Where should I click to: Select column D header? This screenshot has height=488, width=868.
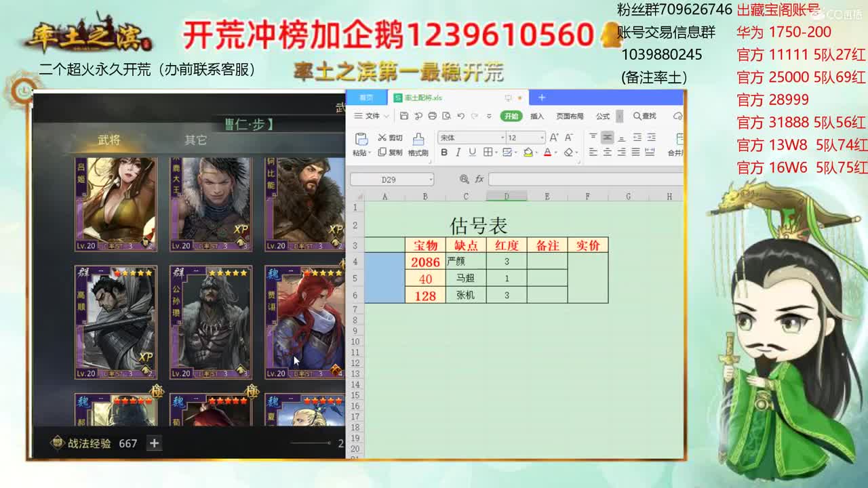pyautogui.click(x=507, y=196)
